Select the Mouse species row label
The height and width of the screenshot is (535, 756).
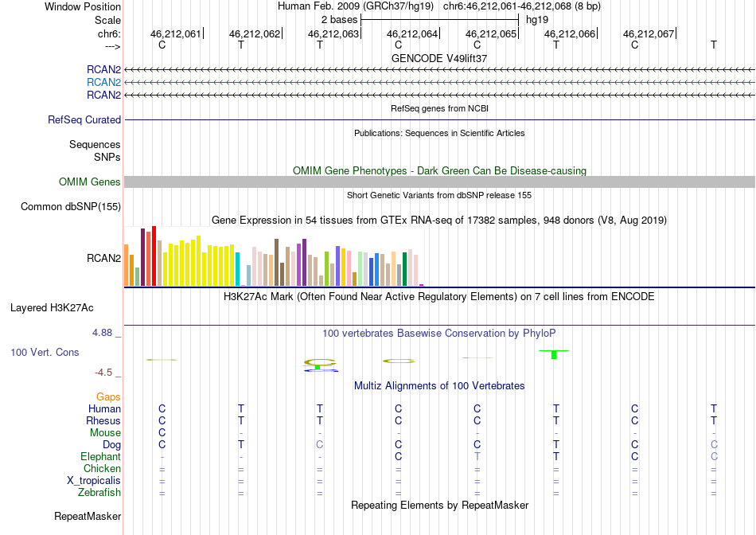[x=105, y=433]
